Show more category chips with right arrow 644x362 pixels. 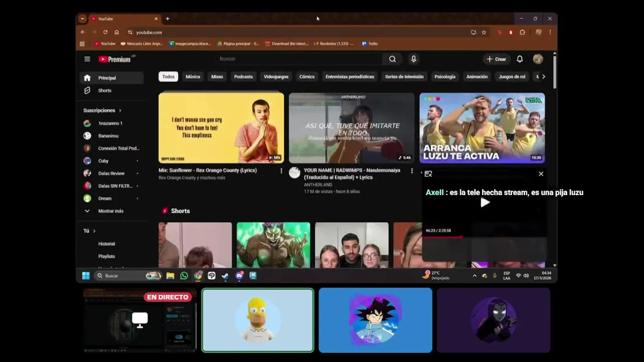pos(543,77)
